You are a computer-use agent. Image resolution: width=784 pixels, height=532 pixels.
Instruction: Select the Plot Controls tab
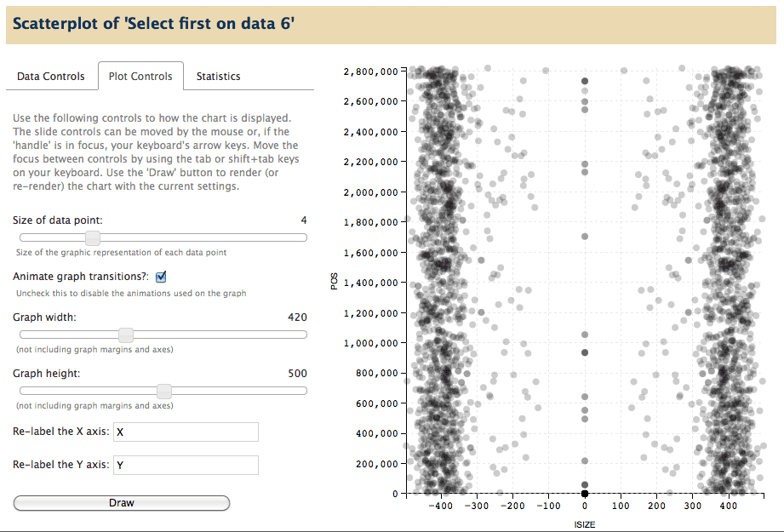(x=140, y=76)
